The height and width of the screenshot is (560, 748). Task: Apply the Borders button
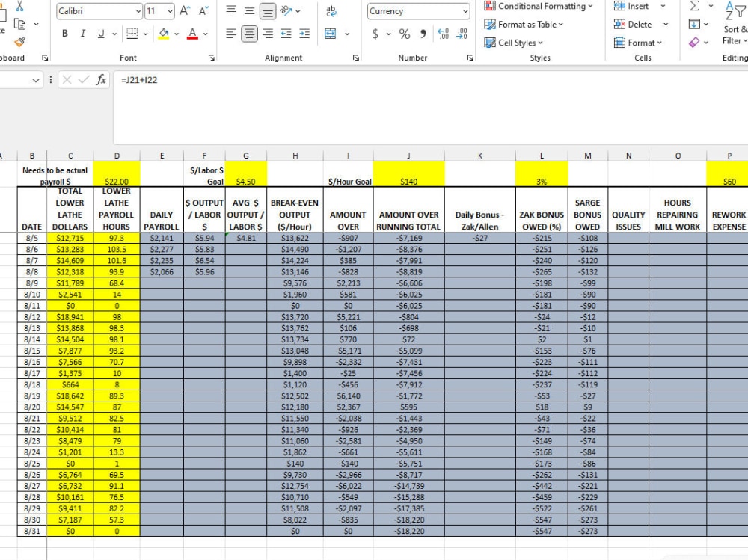[132, 34]
